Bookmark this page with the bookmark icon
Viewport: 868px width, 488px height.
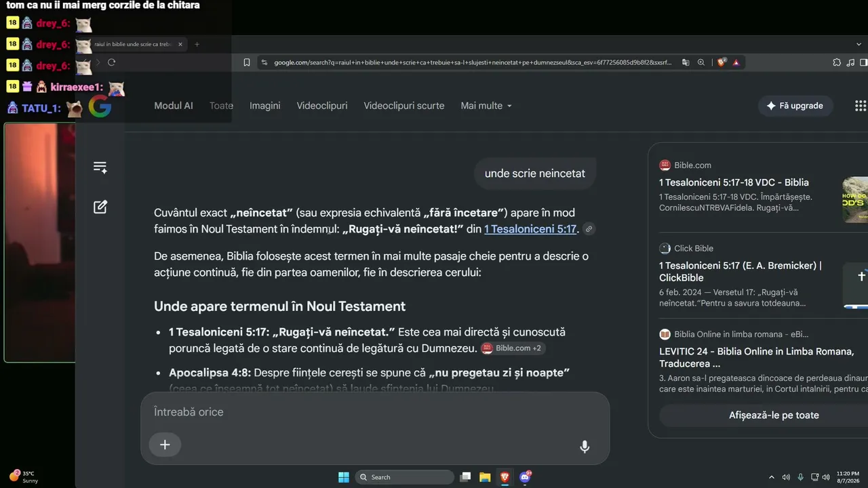pyautogui.click(x=247, y=62)
